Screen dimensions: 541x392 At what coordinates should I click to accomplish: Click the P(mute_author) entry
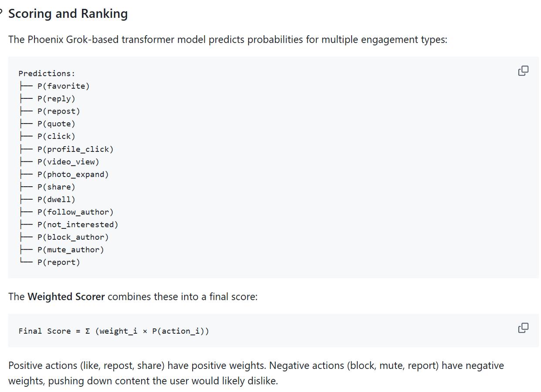pos(71,250)
